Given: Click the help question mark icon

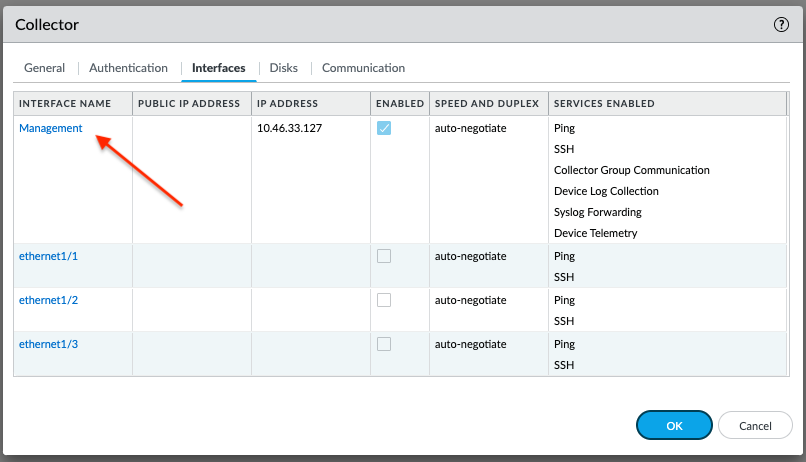Looking at the screenshot, I should (x=782, y=25).
